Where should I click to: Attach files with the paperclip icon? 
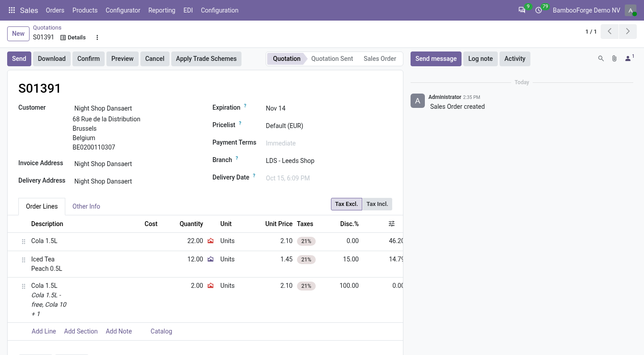click(614, 59)
